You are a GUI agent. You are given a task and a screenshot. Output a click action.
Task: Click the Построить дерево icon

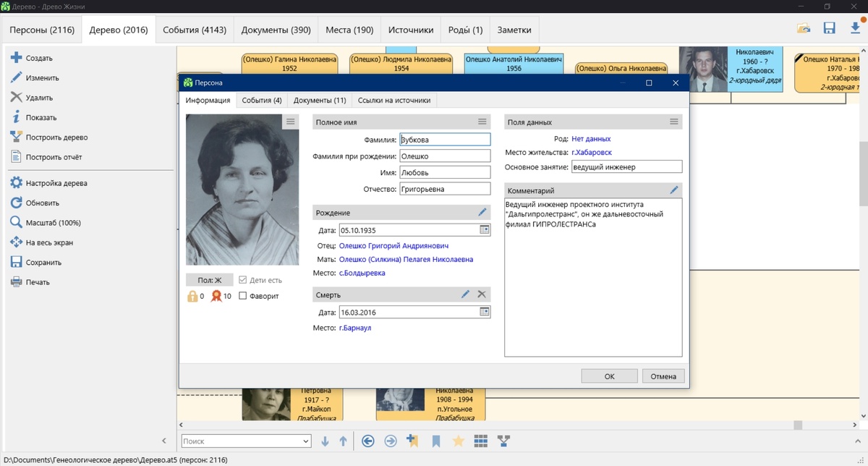click(16, 137)
